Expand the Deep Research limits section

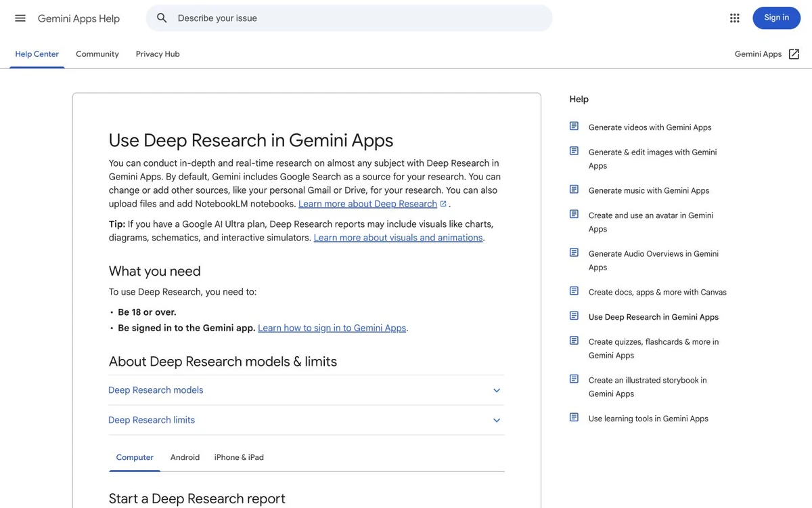point(306,420)
